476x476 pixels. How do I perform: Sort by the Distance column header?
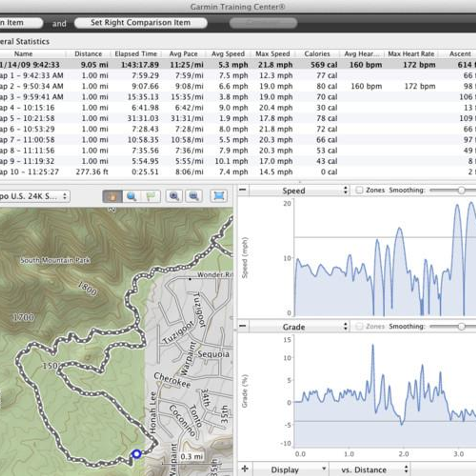pyautogui.click(x=88, y=54)
